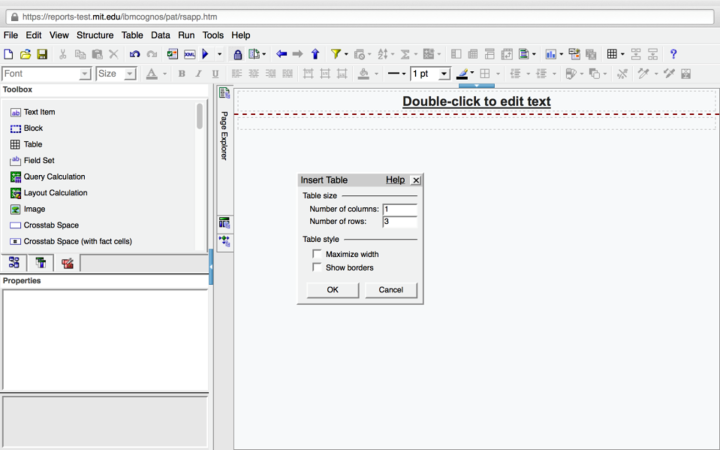
Task: Click the Open folder icon
Action: [26, 54]
